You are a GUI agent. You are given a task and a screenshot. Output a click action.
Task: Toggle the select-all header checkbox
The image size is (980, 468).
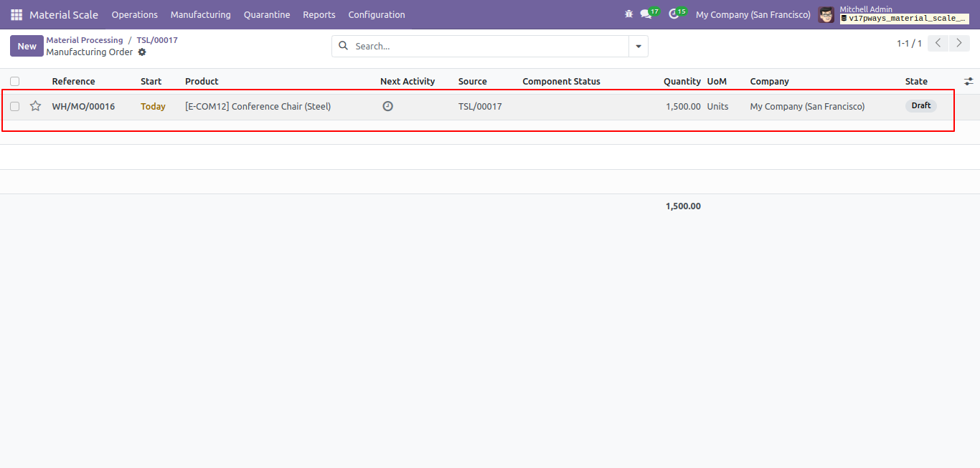click(14, 81)
